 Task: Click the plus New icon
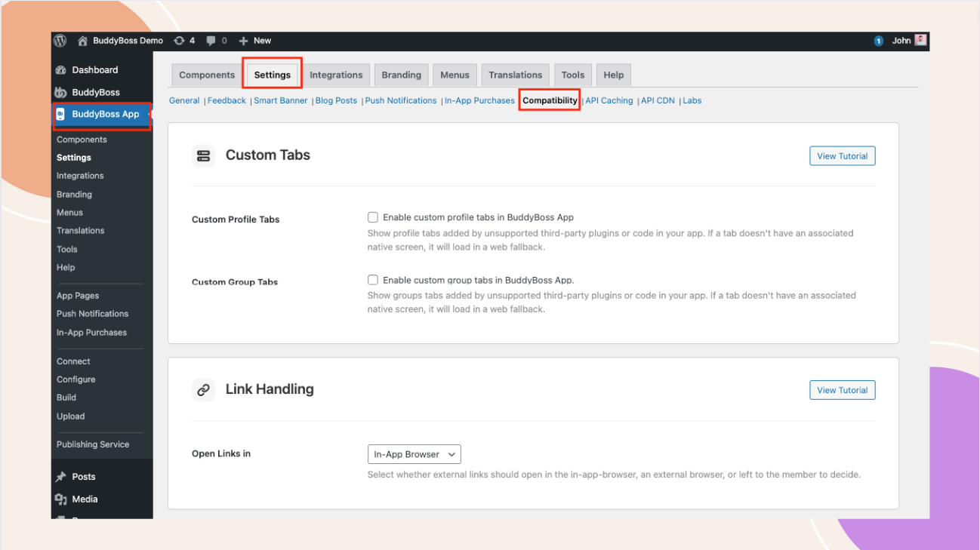pyautogui.click(x=243, y=41)
